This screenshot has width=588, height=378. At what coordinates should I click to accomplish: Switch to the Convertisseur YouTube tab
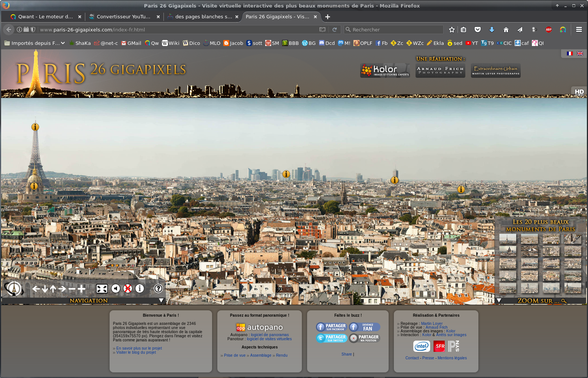(x=123, y=16)
